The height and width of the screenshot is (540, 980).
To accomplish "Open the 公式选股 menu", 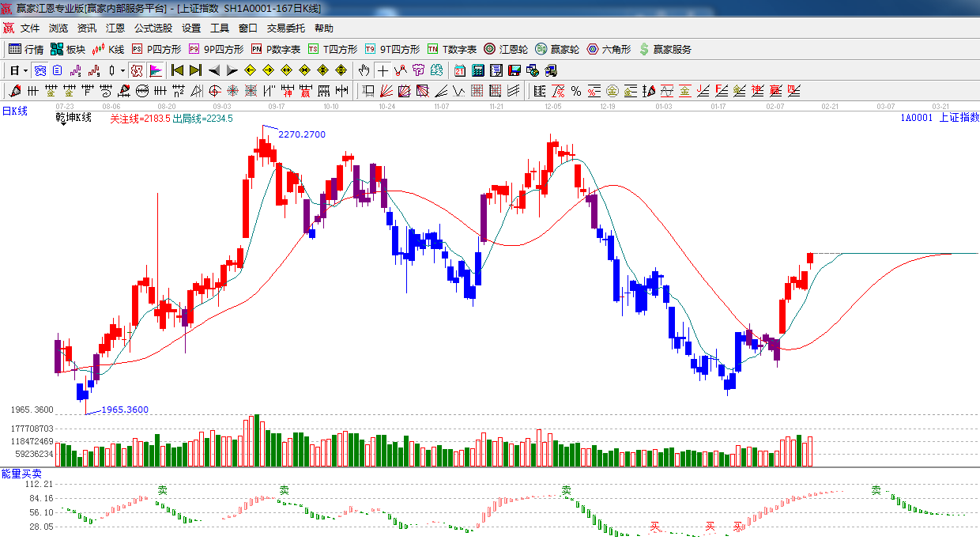I will [x=153, y=28].
